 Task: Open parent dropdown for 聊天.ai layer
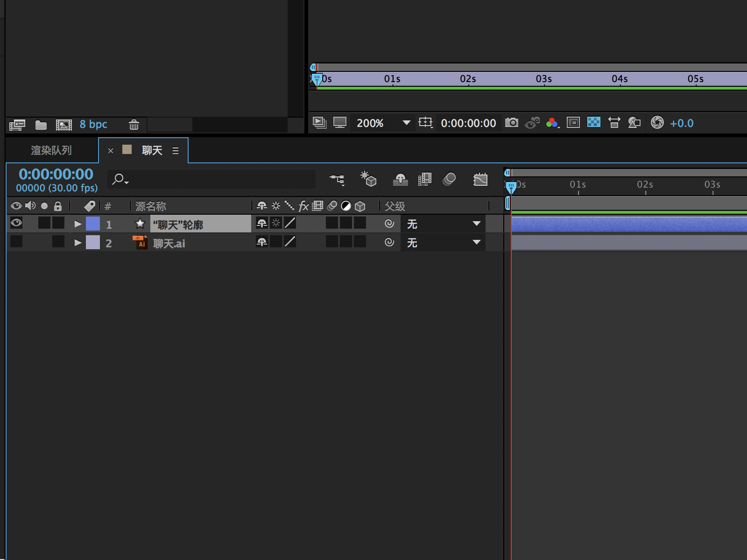pos(443,242)
